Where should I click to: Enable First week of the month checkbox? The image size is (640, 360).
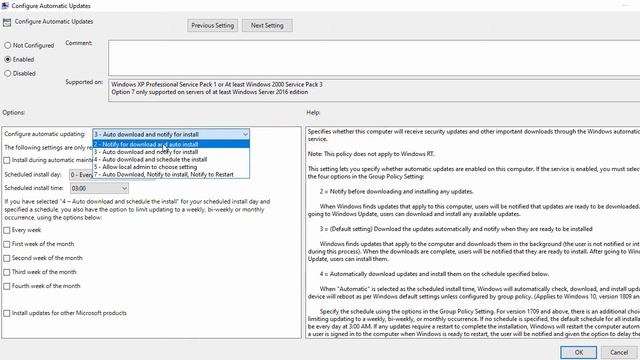tap(7, 244)
